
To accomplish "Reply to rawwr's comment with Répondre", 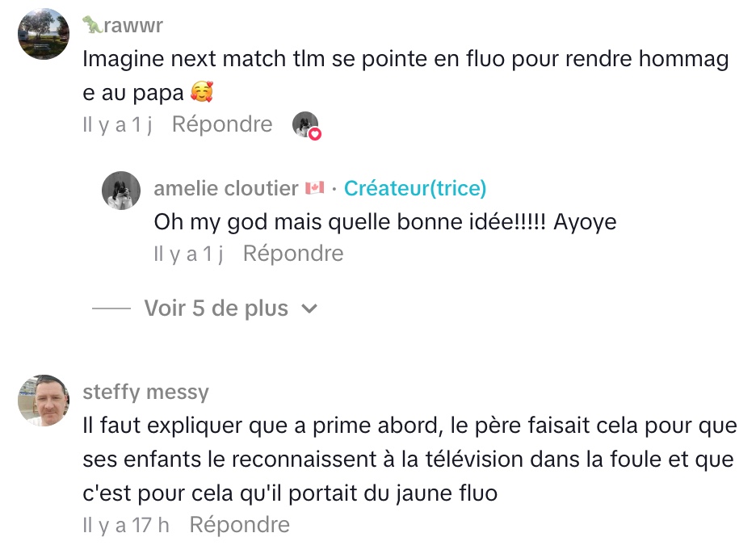I will [x=222, y=124].
